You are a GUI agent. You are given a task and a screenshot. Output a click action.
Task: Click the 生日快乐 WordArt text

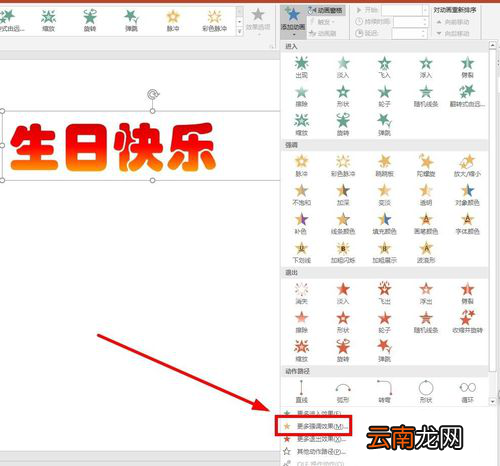point(113,147)
